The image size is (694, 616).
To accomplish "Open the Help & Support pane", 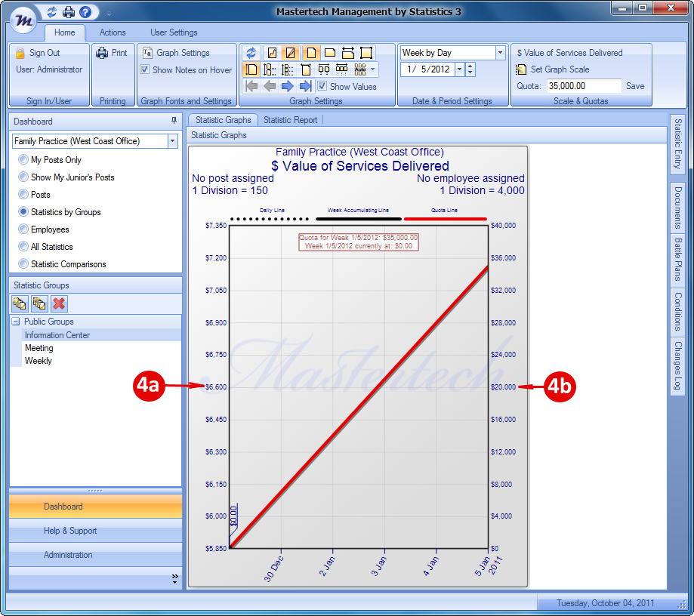I will pyautogui.click(x=95, y=531).
